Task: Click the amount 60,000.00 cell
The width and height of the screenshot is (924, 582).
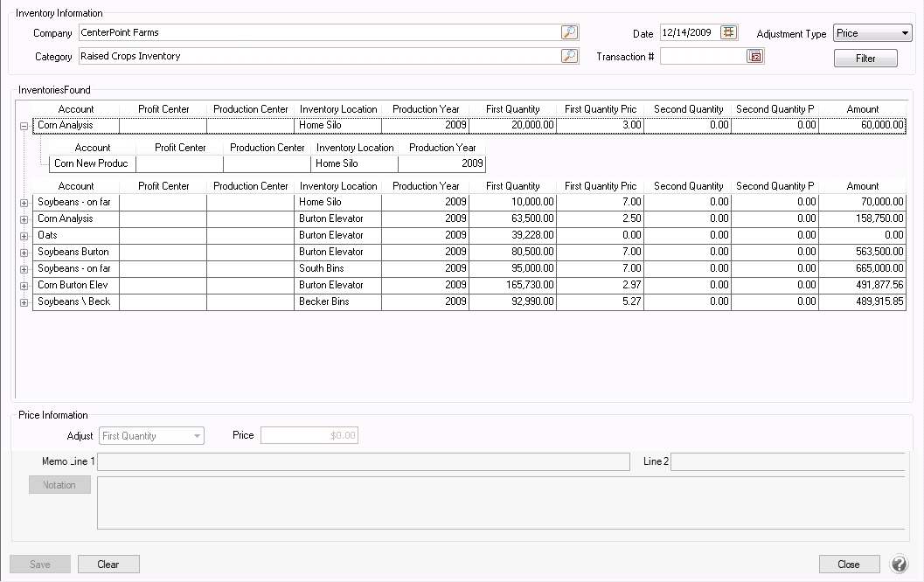Action: [x=862, y=125]
